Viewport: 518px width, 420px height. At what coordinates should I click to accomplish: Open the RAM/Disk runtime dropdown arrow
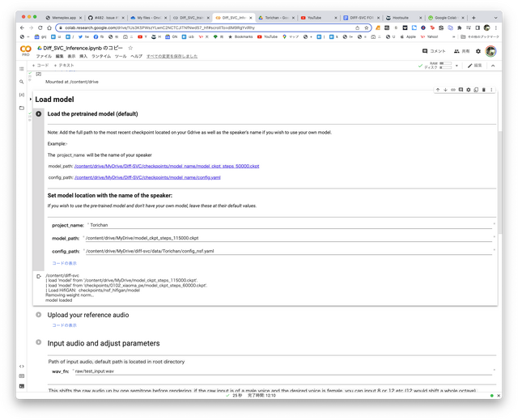click(x=456, y=66)
